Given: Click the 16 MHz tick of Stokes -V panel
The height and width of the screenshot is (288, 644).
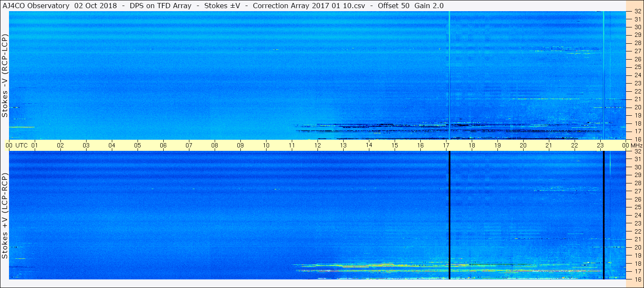Looking at the screenshot, I should pyautogui.click(x=638, y=139).
